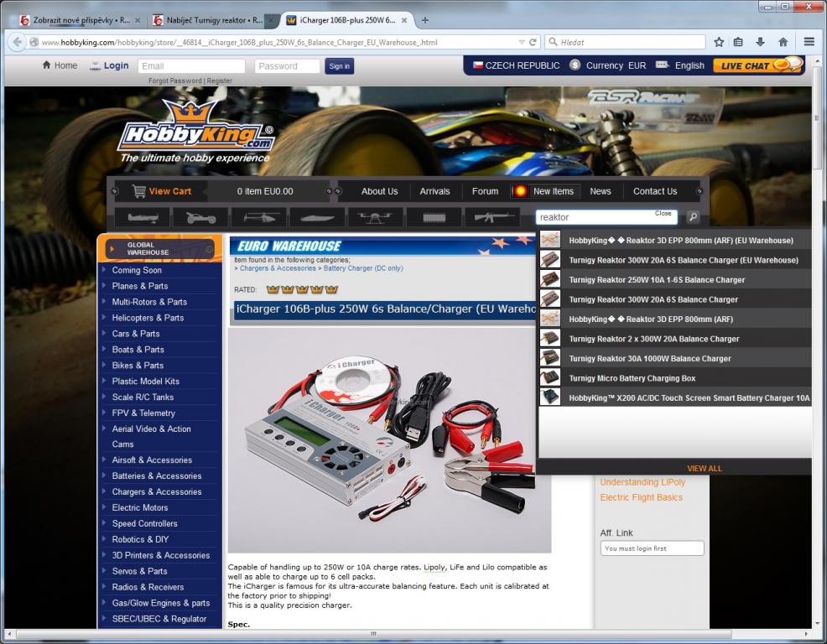Open the helicopter category icon
This screenshot has width=827, height=644.
259,217
